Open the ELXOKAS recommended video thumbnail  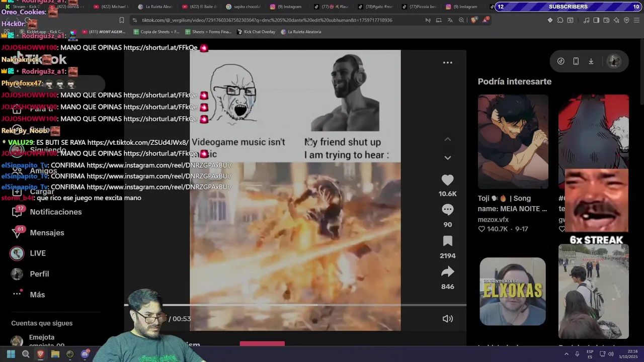513,292
